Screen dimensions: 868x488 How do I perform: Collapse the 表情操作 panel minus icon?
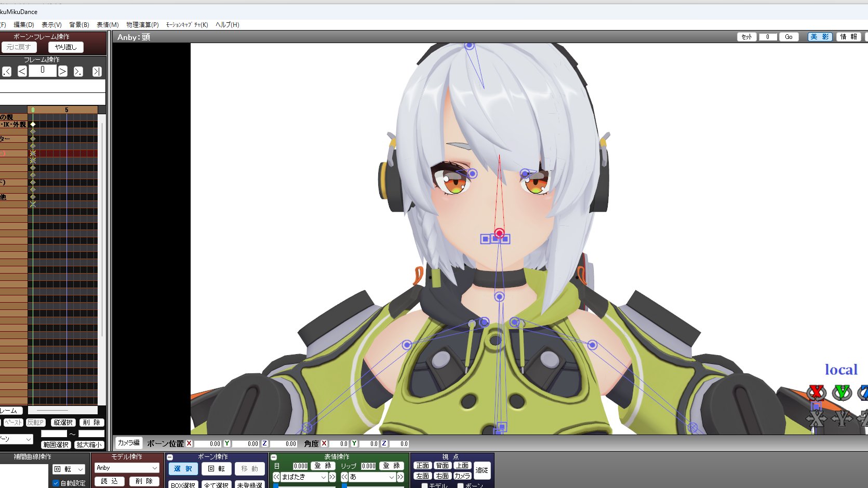[x=274, y=457]
